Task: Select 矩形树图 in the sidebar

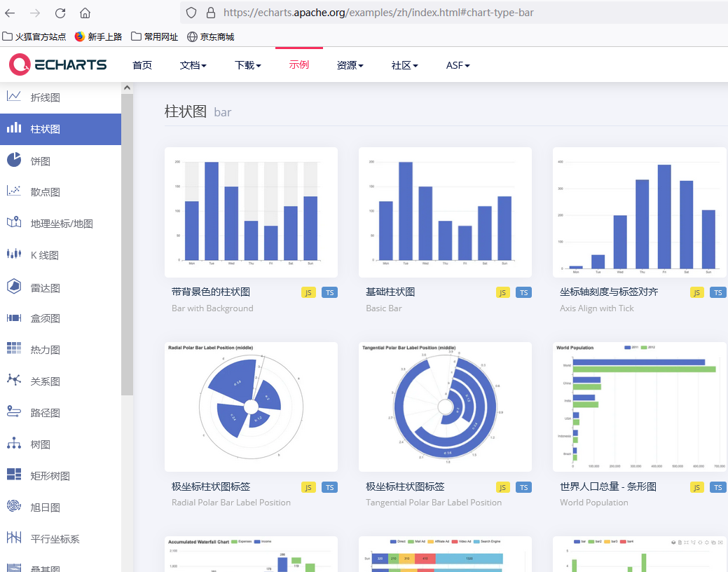Action: click(x=60, y=476)
